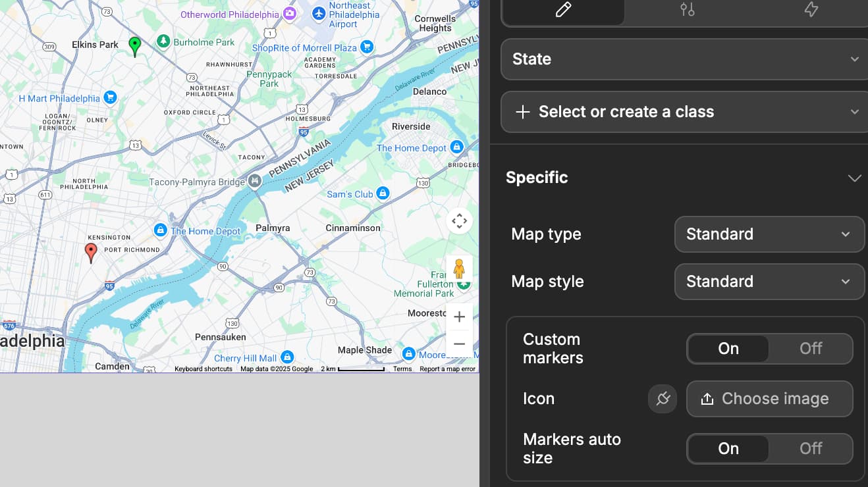Image resolution: width=868 pixels, height=487 pixels.
Task: Click the Delanco town label
Action: pos(429,91)
